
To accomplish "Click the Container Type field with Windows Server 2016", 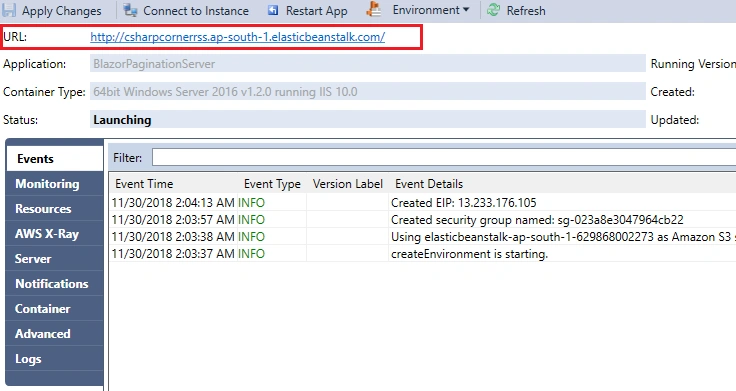I will point(368,92).
